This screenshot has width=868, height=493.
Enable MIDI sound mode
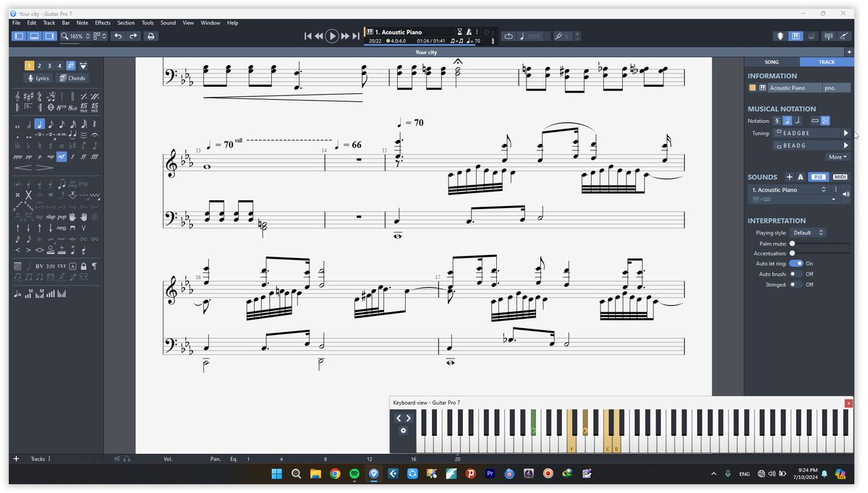840,177
